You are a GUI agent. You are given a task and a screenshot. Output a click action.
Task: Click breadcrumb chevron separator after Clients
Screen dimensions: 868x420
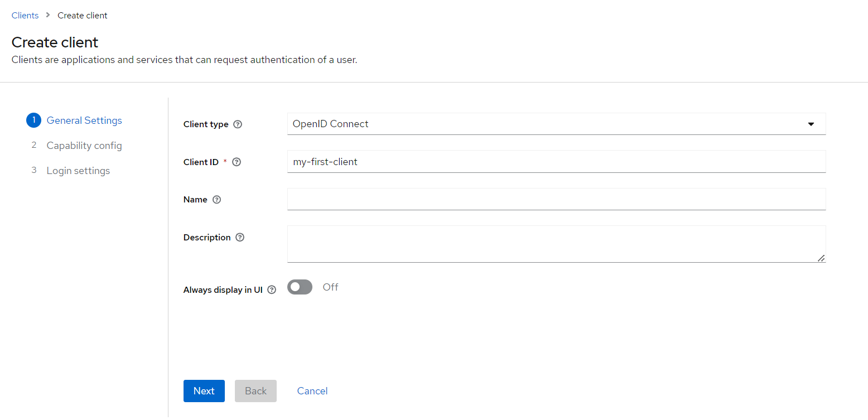coord(48,16)
